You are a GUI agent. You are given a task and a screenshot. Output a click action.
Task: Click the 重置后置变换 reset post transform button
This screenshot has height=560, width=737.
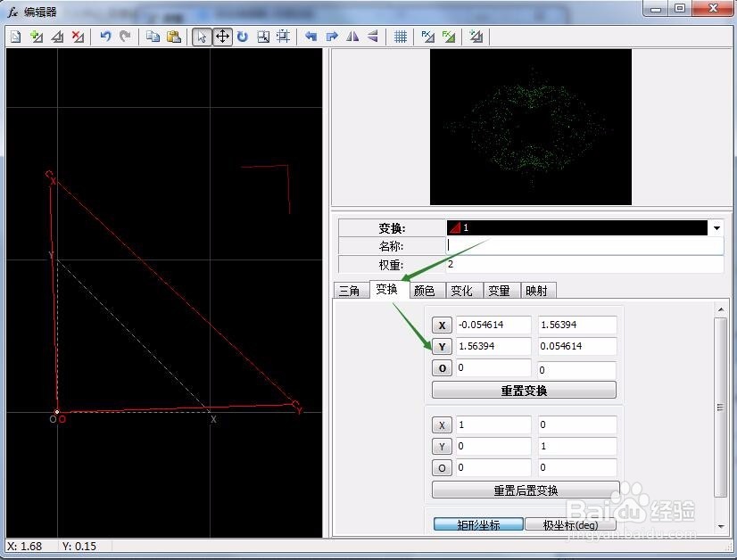click(526, 490)
